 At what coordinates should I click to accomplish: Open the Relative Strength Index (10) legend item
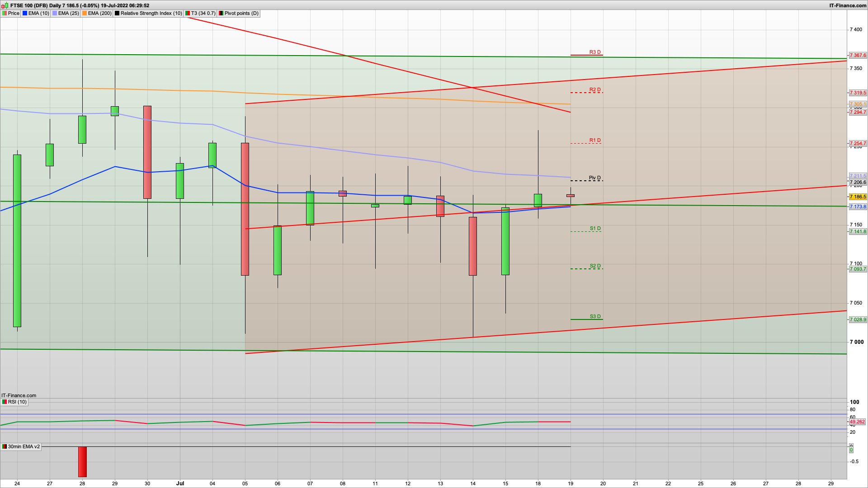(x=148, y=13)
